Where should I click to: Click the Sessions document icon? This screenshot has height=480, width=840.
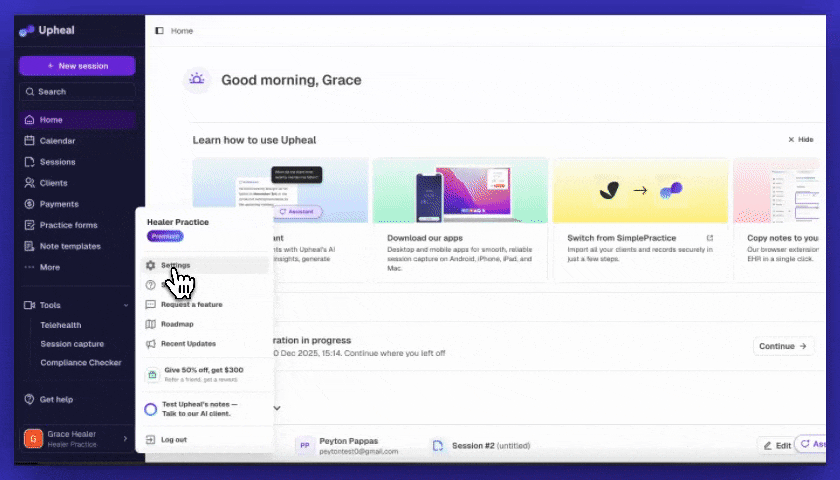[29, 162]
